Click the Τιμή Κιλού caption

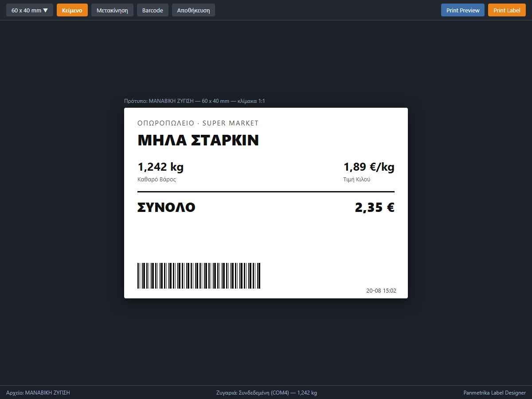coord(357,180)
